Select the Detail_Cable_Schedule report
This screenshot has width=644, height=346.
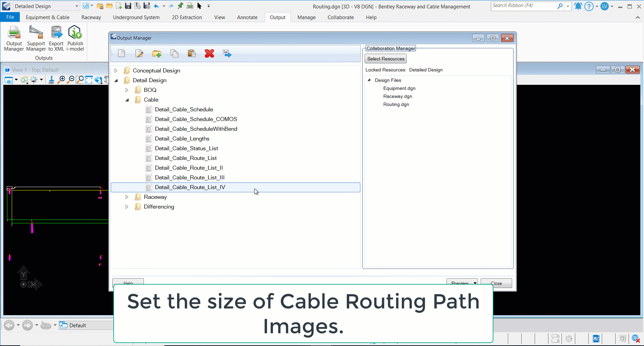point(184,110)
